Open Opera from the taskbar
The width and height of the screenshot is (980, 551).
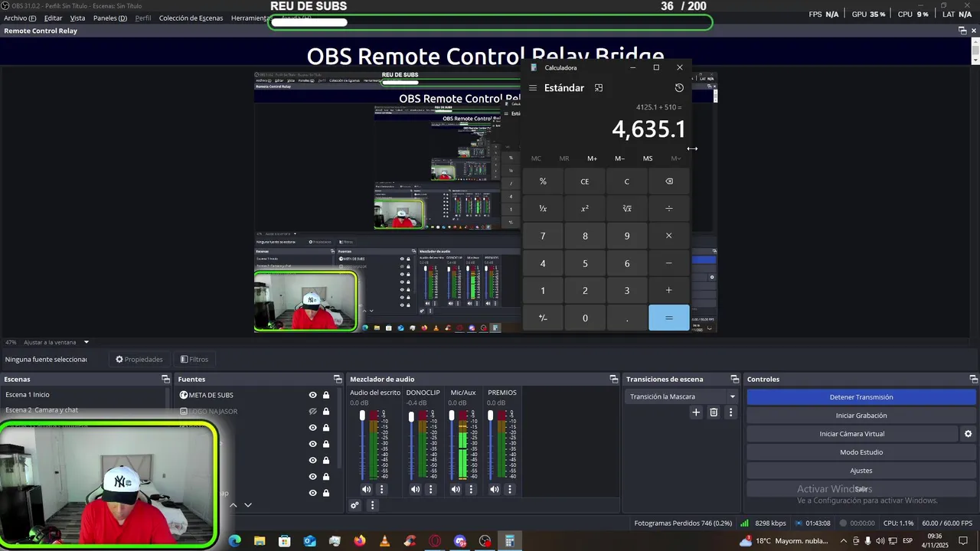pos(435,541)
